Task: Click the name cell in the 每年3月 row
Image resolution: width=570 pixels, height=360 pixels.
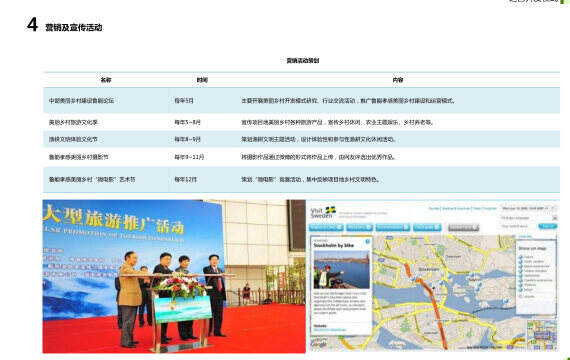Action: [81, 100]
